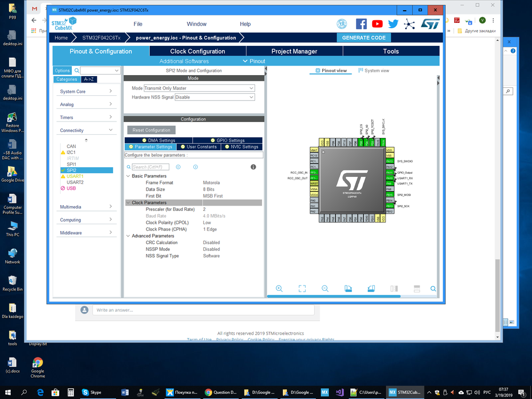Open the Mode dropdown set to Transmit Only Master
The width and height of the screenshot is (532, 399).
click(x=199, y=88)
